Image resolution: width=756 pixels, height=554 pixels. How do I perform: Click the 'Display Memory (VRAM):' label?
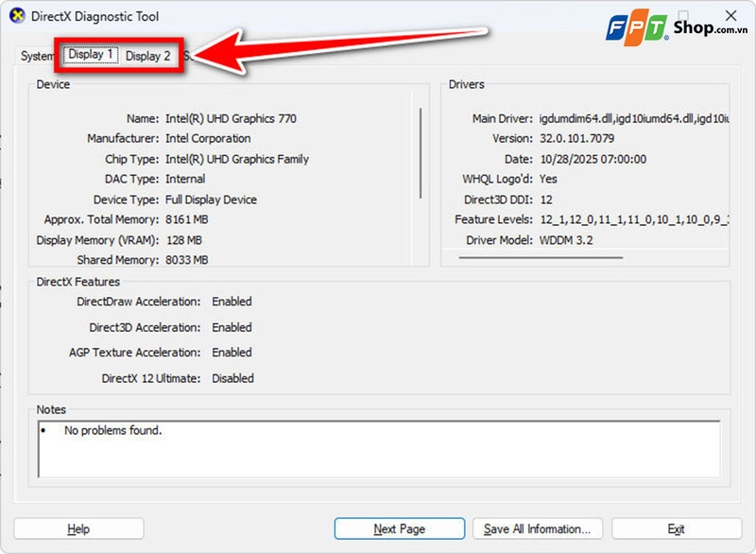pos(97,240)
